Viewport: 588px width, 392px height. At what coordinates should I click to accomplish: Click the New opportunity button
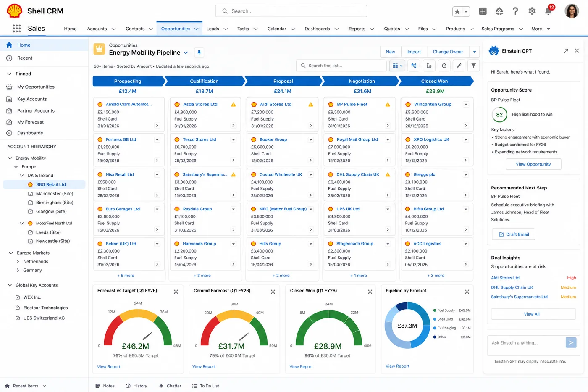[391, 52]
